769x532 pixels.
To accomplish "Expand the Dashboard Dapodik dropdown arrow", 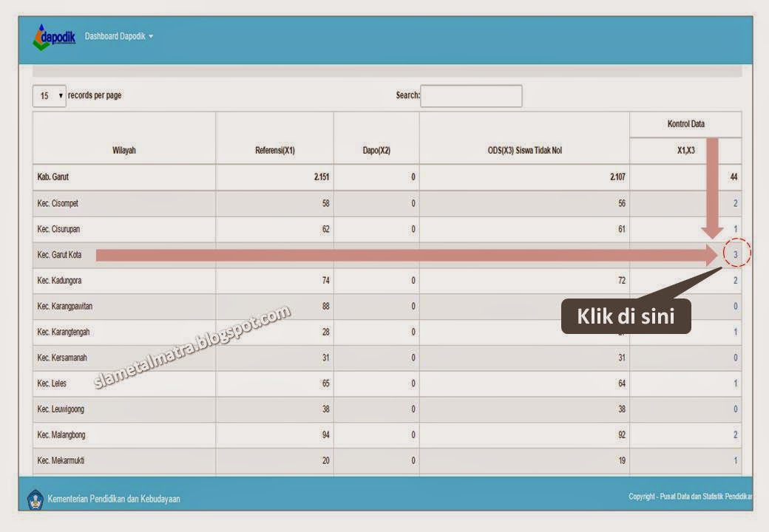I will click(x=151, y=36).
